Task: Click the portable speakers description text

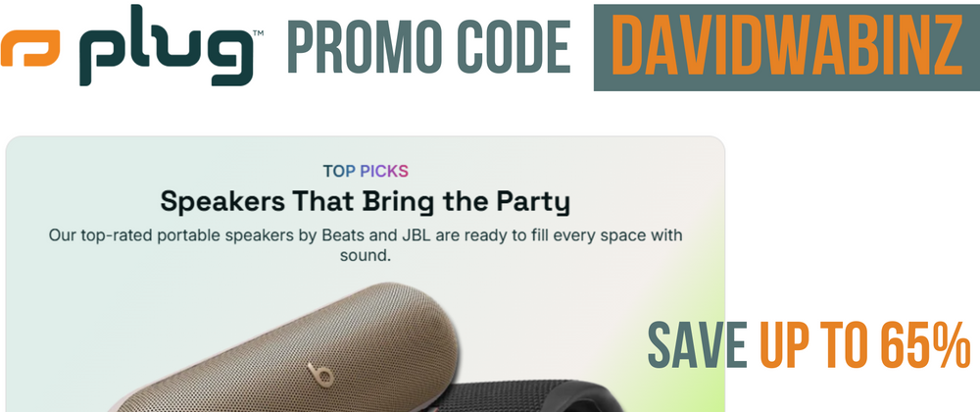Action: pyautogui.click(x=366, y=245)
